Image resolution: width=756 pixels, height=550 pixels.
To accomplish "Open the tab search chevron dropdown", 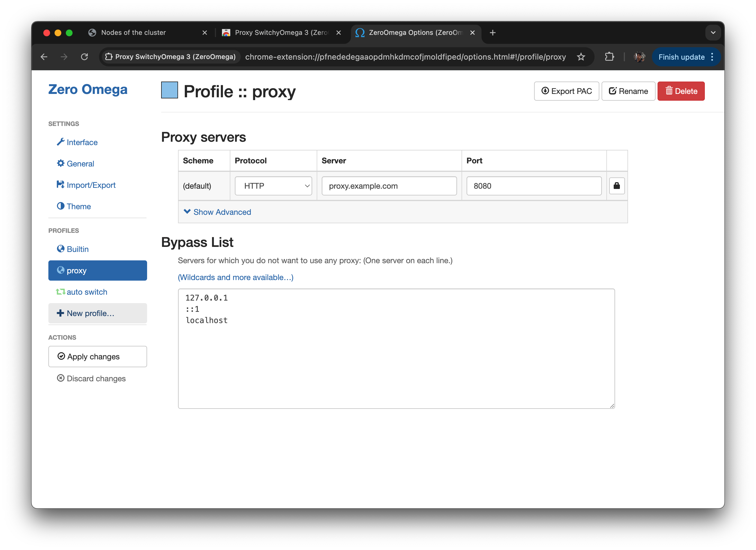I will [x=713, y=33].
